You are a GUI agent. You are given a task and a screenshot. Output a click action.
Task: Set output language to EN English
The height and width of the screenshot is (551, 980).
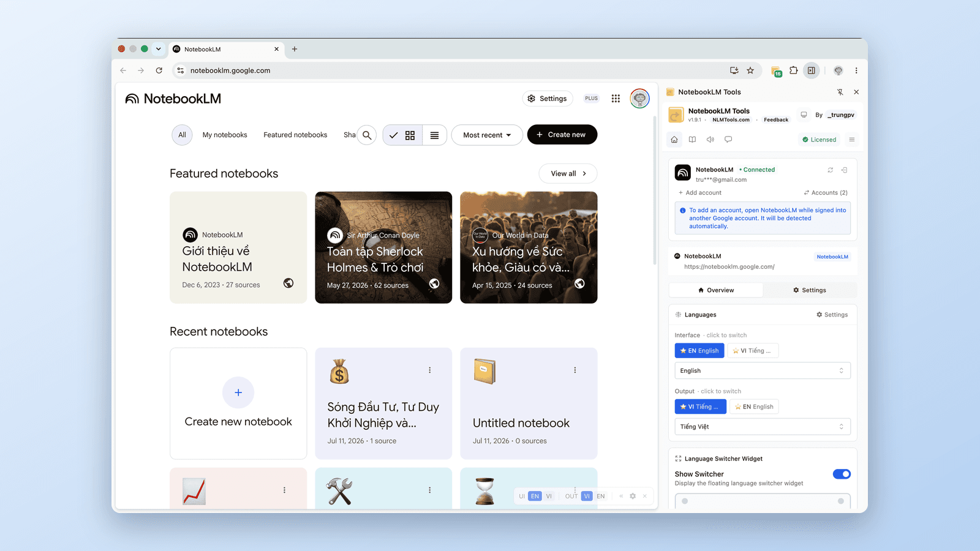(x=754, y=407)
